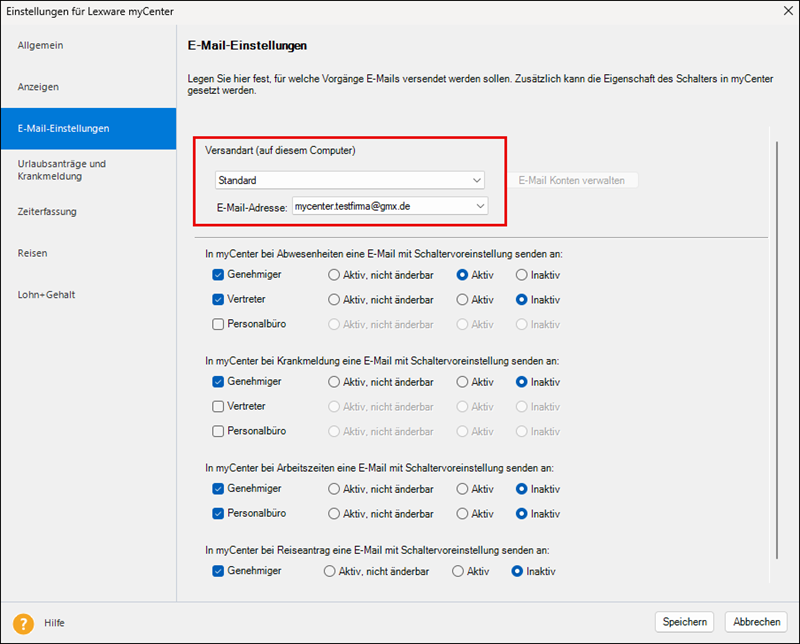The height and width of the screenshot is (644, 800).
Task: Uncheck Genehmiger under Abwesenheiten
Action: [x=218, y=275]
